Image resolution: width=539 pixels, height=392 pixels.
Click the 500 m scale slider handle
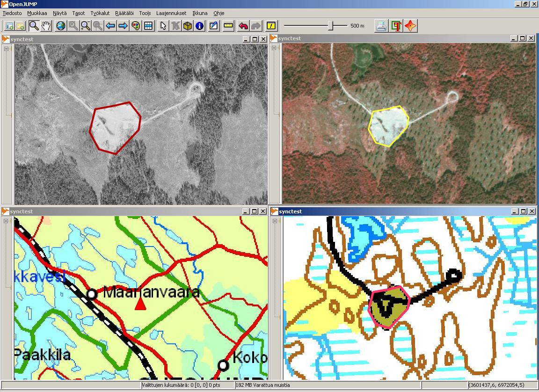pos(330,26)
